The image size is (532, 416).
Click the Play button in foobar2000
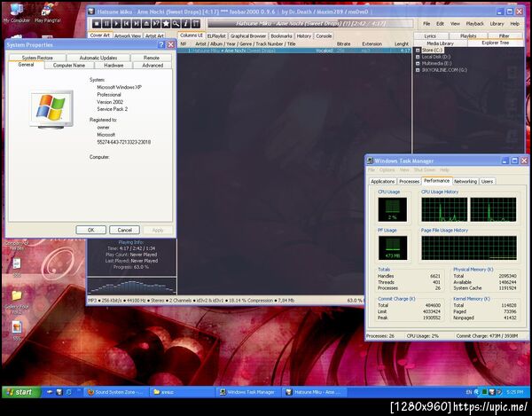(x=116, y=23)
